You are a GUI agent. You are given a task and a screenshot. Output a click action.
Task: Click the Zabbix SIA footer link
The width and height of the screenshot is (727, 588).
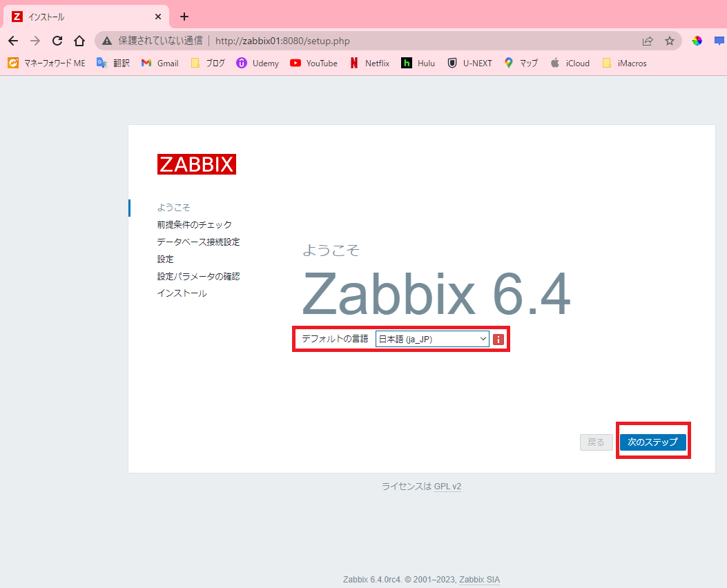(479, 579)
